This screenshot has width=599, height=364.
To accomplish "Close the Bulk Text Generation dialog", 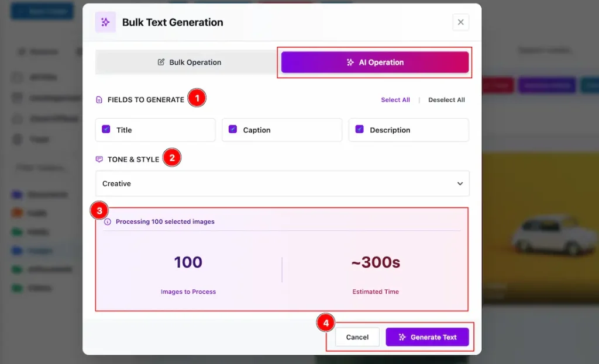I will coord(461,22).
